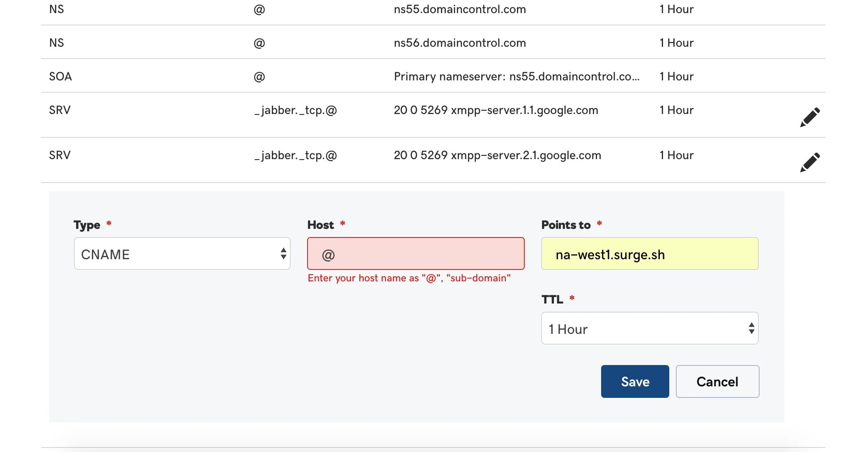Click the TTL dropdown arrows
Image resolution: width=868 pixels, height=452 pixels.
(751, 329)
